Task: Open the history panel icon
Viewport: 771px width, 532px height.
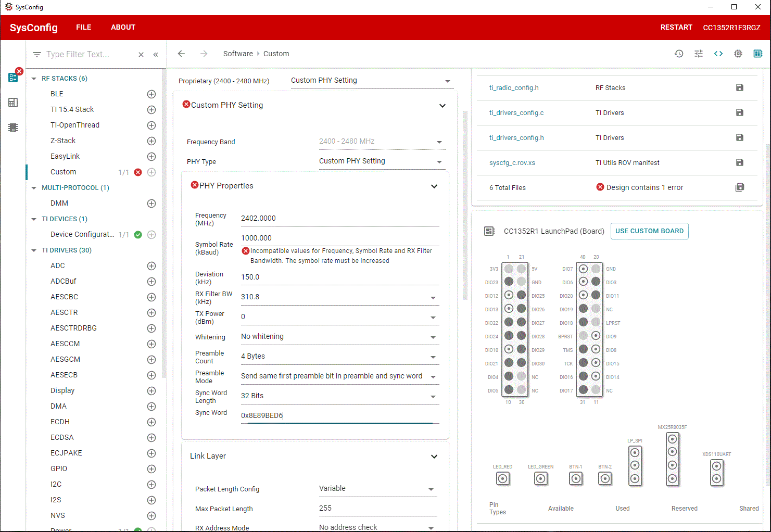Action: click(x=679, y=54)
